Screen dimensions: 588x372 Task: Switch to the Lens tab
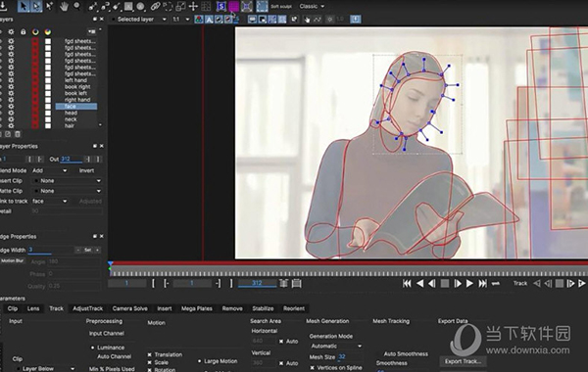tap(33, 308)
